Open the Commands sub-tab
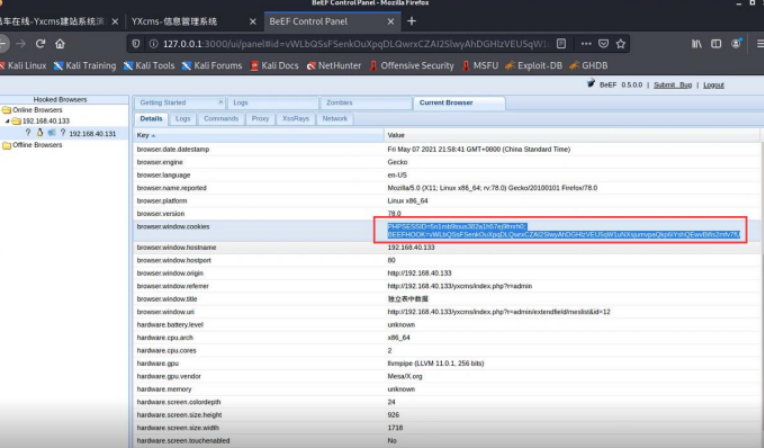The image size is (764, 448). pyautogui.click(x=221, y=119)
